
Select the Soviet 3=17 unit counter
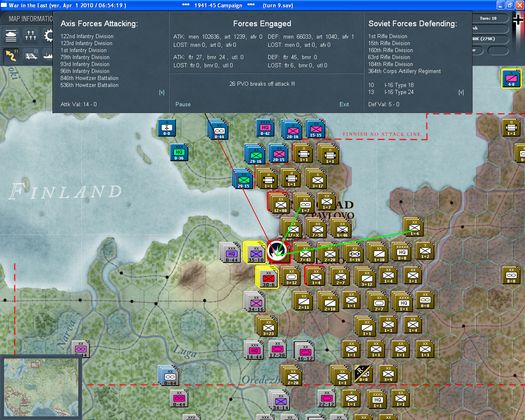point(317,180)
